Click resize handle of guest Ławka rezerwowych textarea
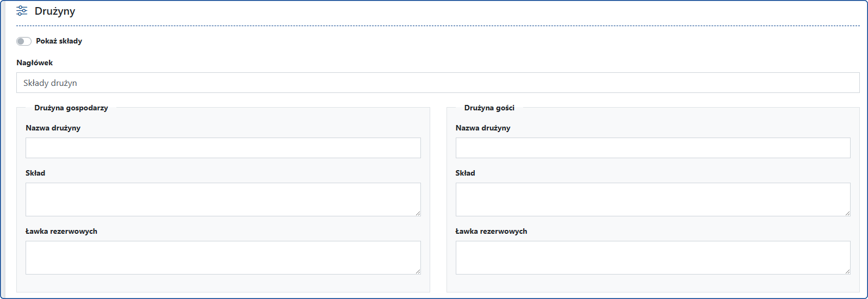Screen dimensions: 868x299 point(847,271)
